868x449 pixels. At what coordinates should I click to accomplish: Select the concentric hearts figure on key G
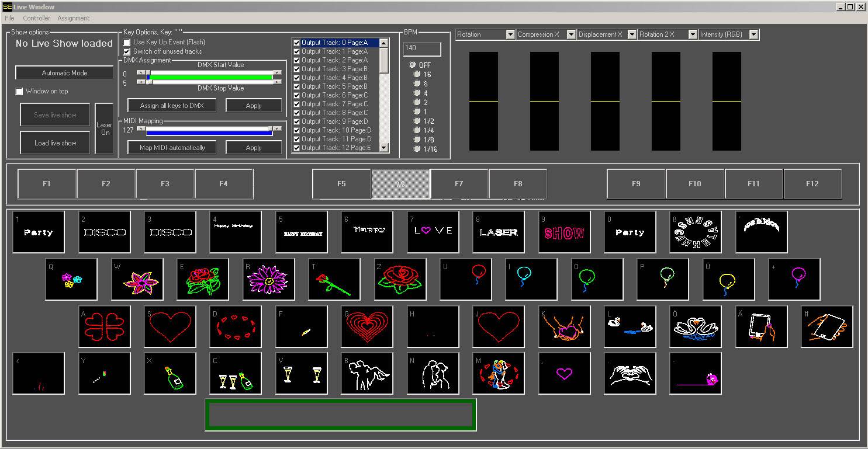[366, 326]
